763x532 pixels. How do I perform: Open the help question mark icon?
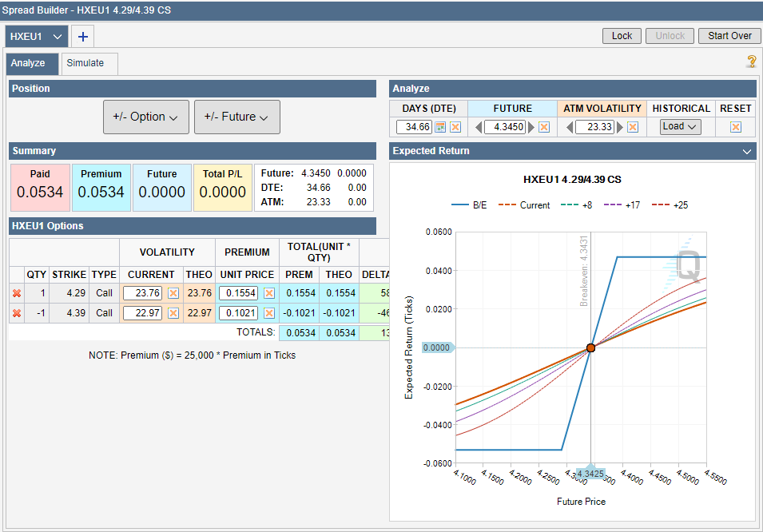click(751, 62)
